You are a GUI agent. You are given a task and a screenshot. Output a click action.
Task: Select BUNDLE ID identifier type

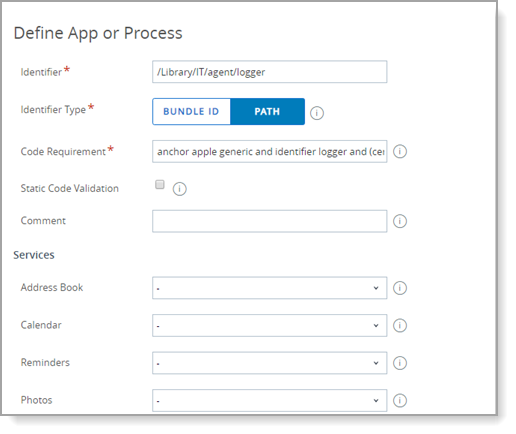[x=191, y=112]
